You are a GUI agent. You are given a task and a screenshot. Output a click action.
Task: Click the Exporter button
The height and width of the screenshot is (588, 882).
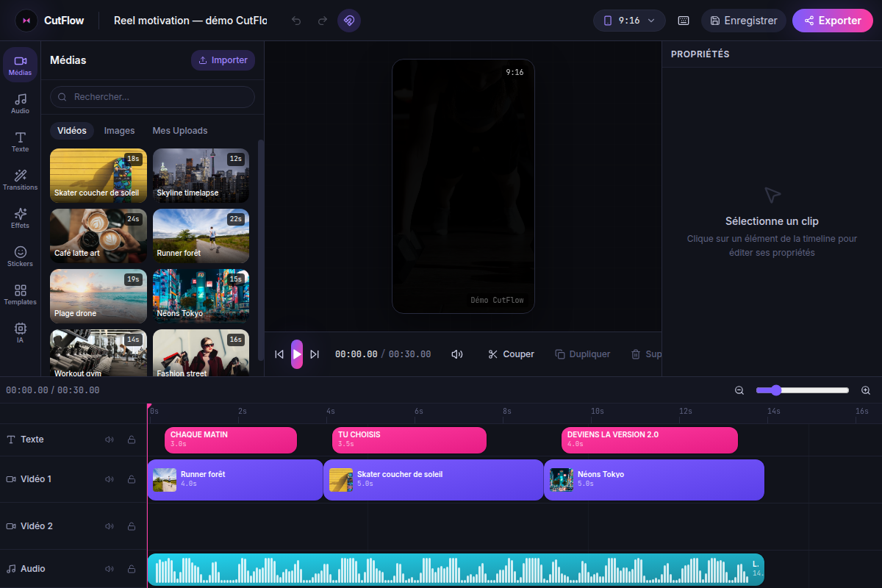(x=833, y=21)
